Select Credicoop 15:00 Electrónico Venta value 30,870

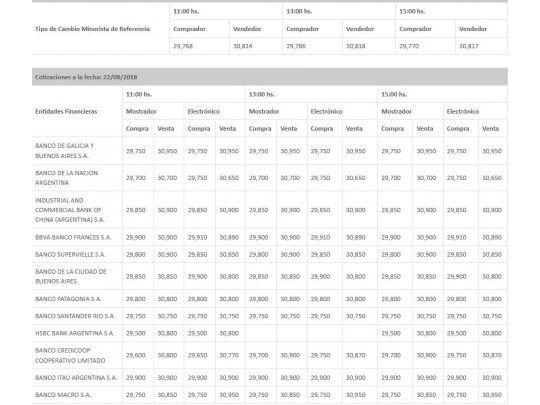pos(492,355)
